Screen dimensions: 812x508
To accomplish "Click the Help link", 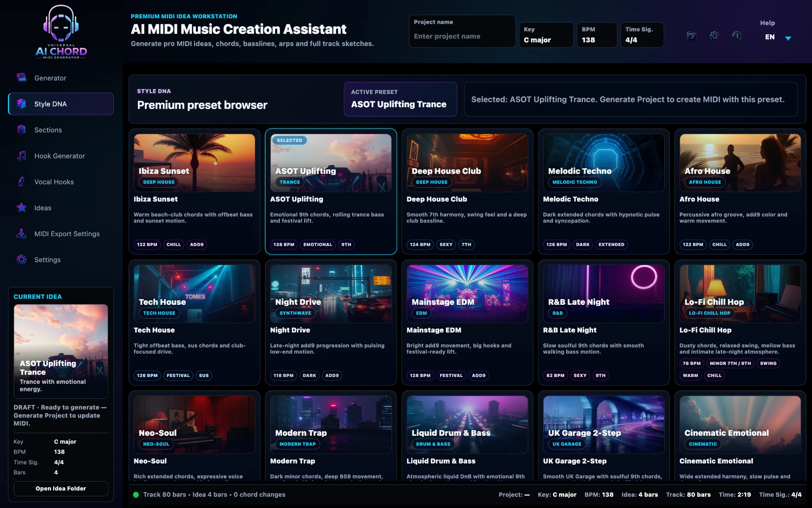I will pos(767,23).
